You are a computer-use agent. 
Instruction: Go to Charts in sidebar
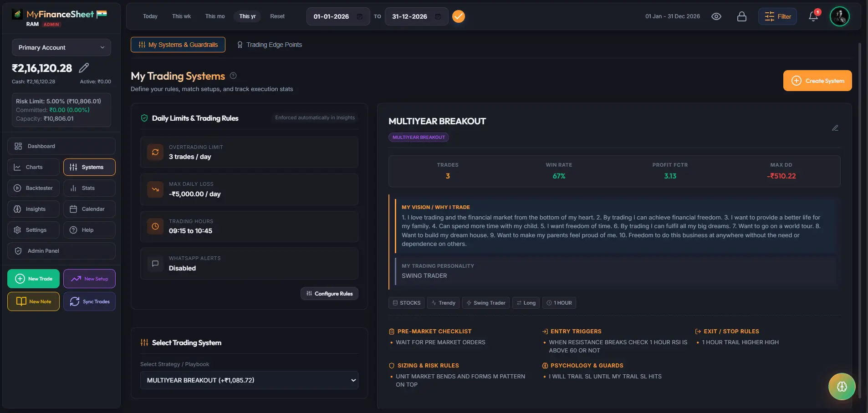pyautogui.click(x=33, y=167)
